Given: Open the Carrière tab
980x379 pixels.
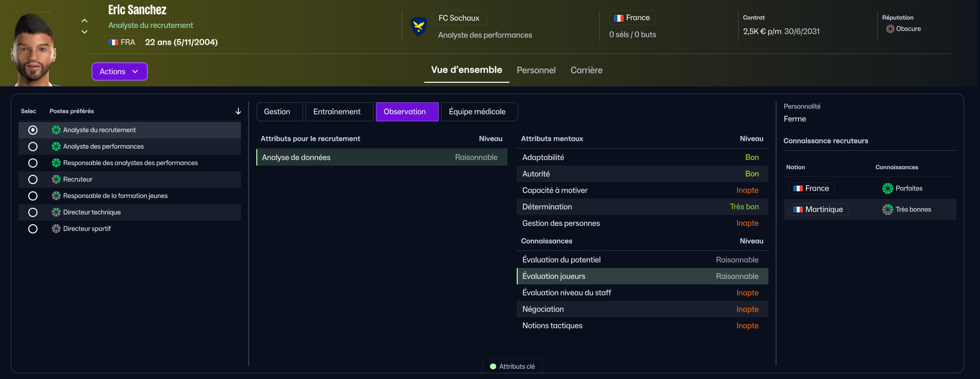Looking at the screenshot, I should coord(586,70).
